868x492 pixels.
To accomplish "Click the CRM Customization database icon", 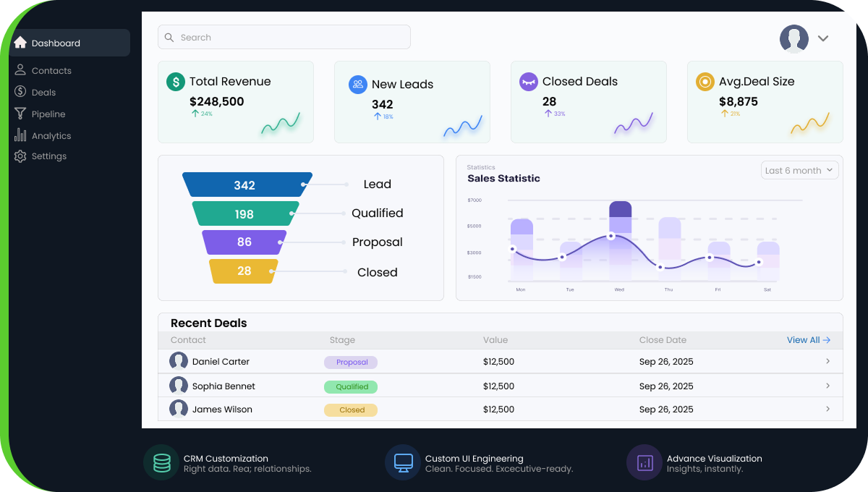I will point(161,462).
